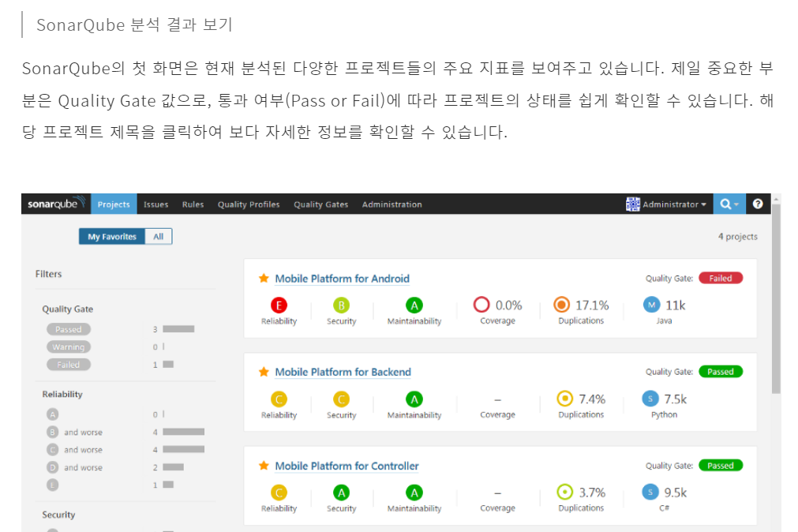This screenshot has height=532, width=798.
Task: Filter Quality Gate by Warning
Action: 69,347
